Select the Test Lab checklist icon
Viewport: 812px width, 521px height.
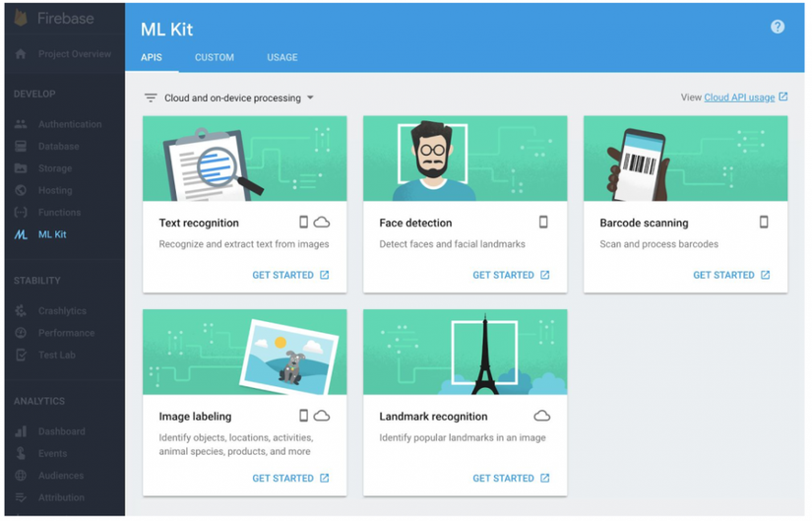point(21,356)
